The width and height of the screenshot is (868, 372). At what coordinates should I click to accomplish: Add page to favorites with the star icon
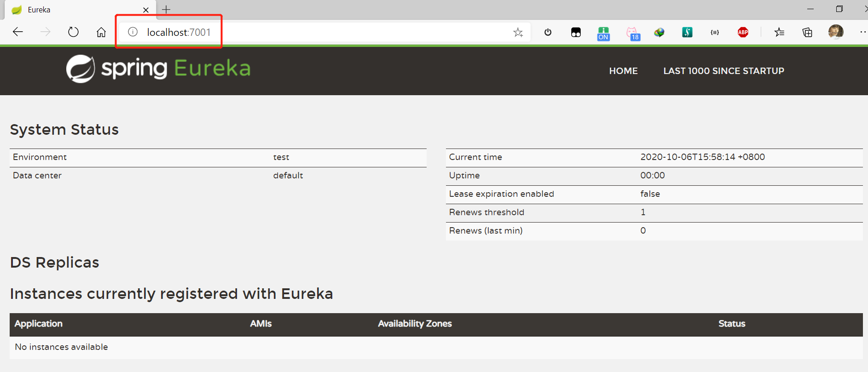(x=518, y=32)
